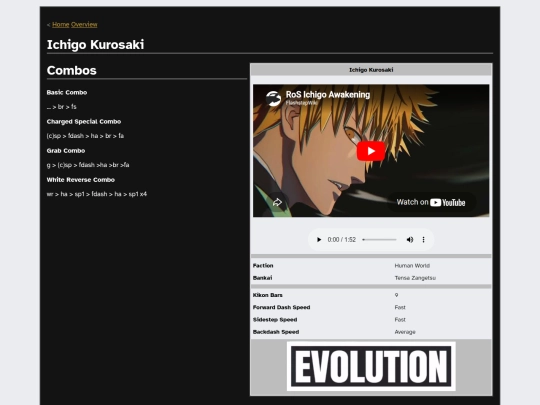This screenshot has height=405, width=540.
Task: Click the video share arrow icon
Action: (x=277, y=202)
